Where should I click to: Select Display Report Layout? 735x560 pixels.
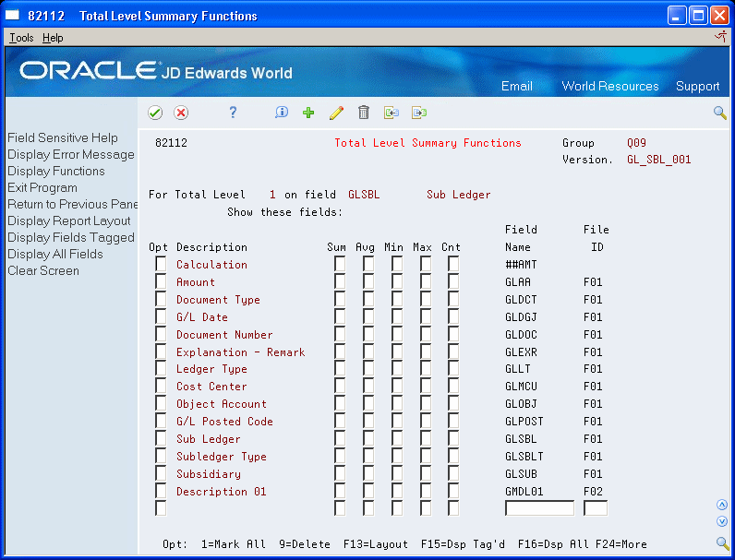click(x=69, y=221)
